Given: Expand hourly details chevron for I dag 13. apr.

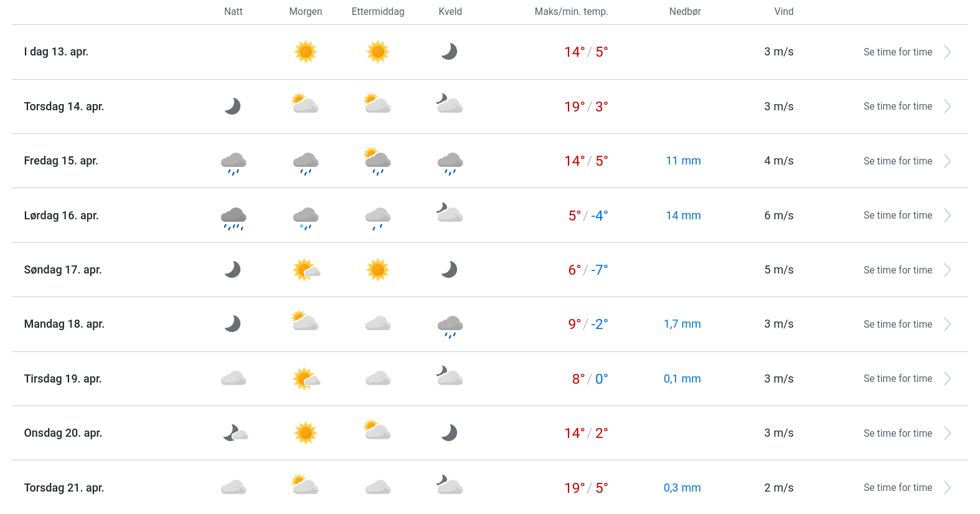Looking at the screenshot, I should click(947, 52).
